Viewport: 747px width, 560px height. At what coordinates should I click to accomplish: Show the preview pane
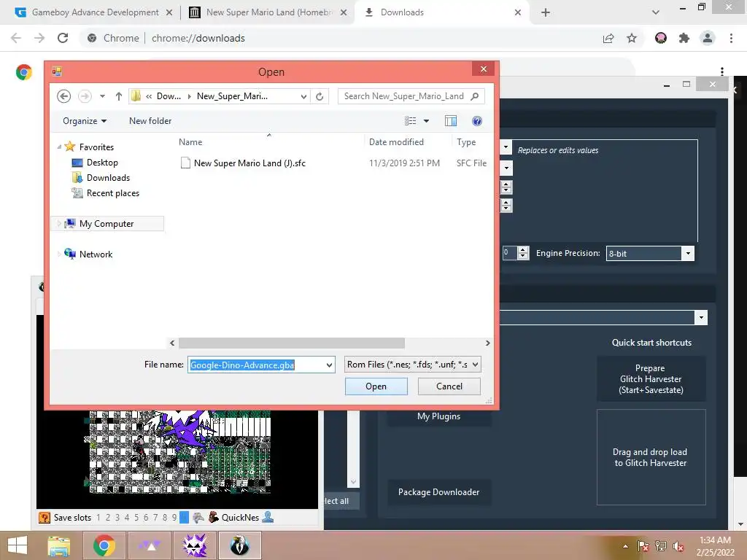[451, 121]
